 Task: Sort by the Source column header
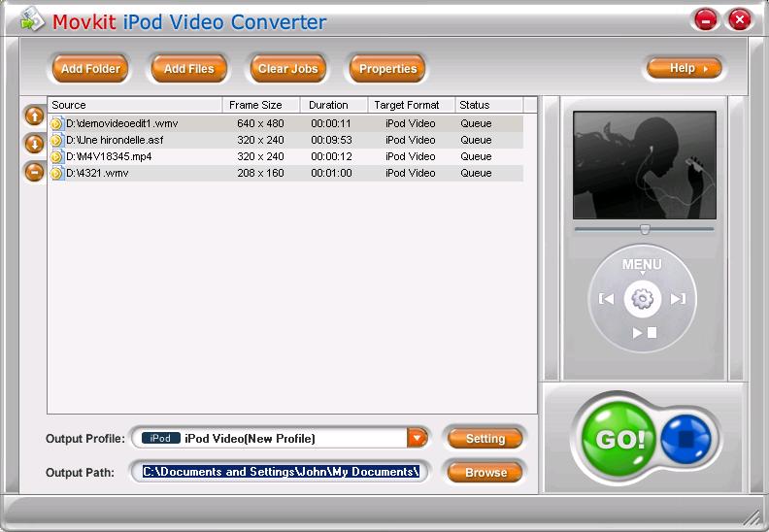pos(135,105)
